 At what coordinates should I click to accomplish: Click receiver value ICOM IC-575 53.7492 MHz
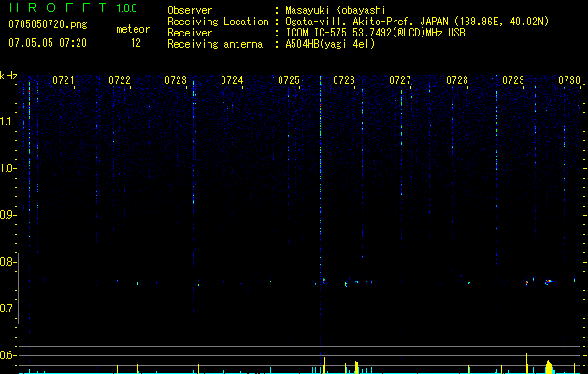click(375, 33)
